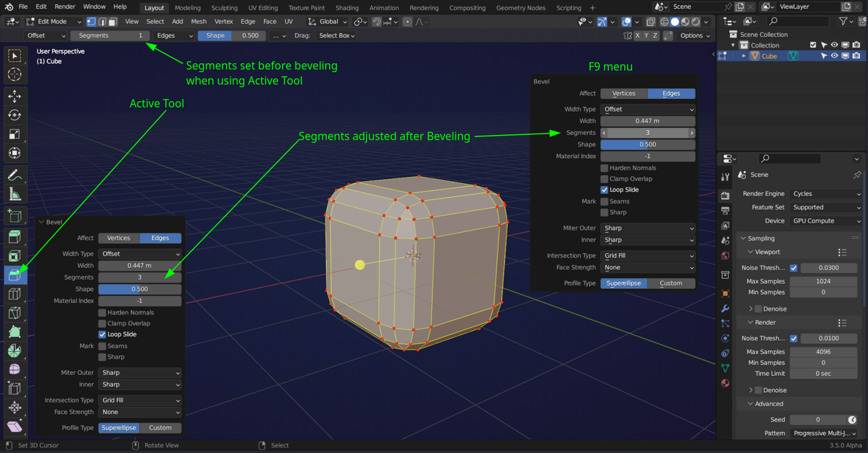This screenshot has height=453, width=868.
Task: Enable Clamp Overlap in left Bevel panel
Action: pyautogui.click(x=102, y=323)
